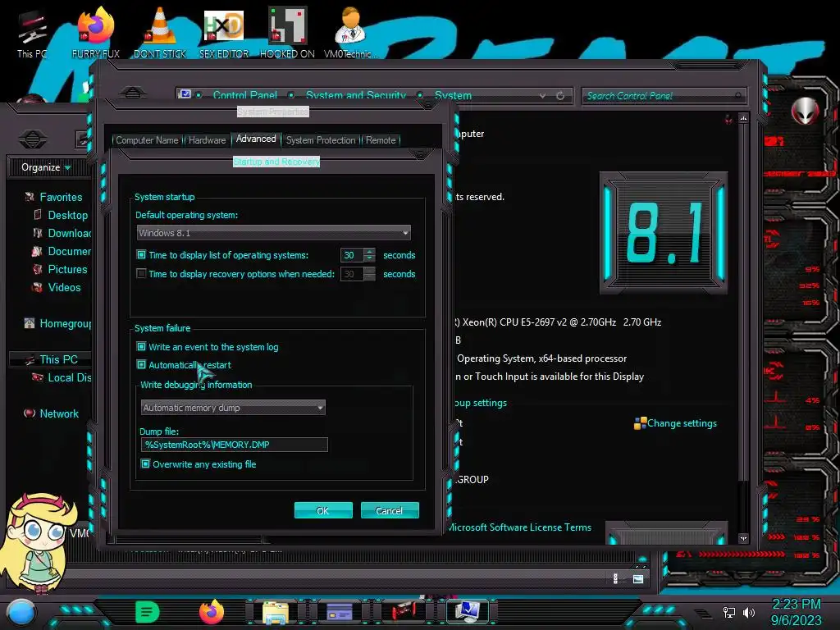Click the Favorites star icon in Explorer
Image resolution: width=840 pixels, height=630 pixels.
coord(30,197)
